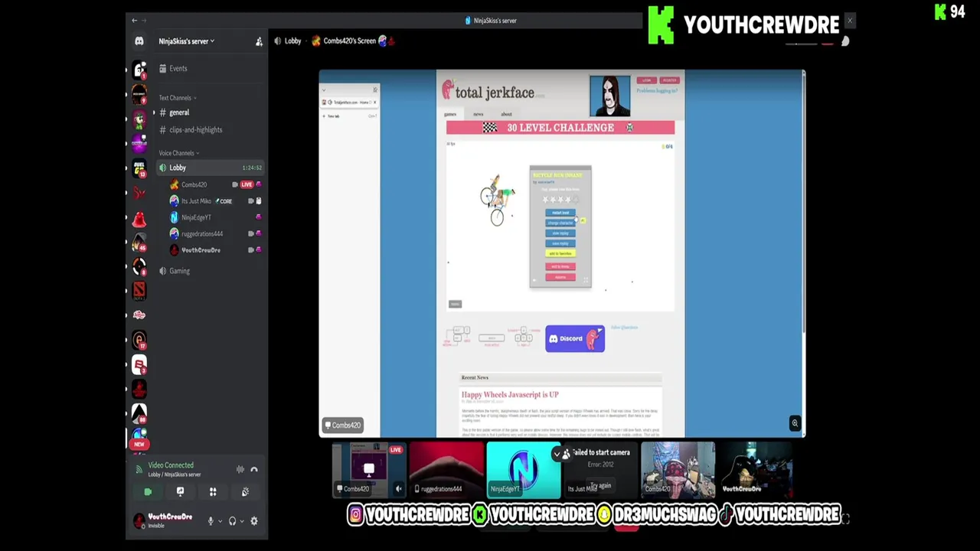Open the DUEL GG server icon
The image size is (980, 551).
click(x=139, y=168)
